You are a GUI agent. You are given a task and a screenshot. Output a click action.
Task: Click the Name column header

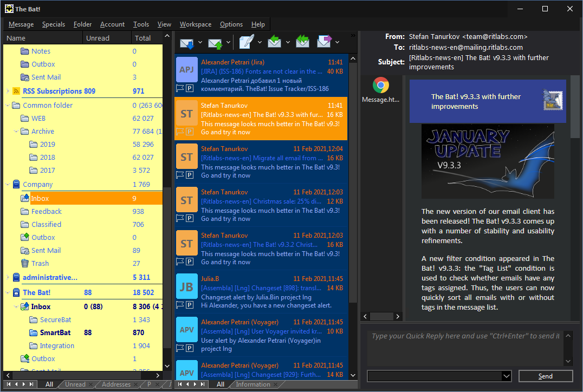43,38
